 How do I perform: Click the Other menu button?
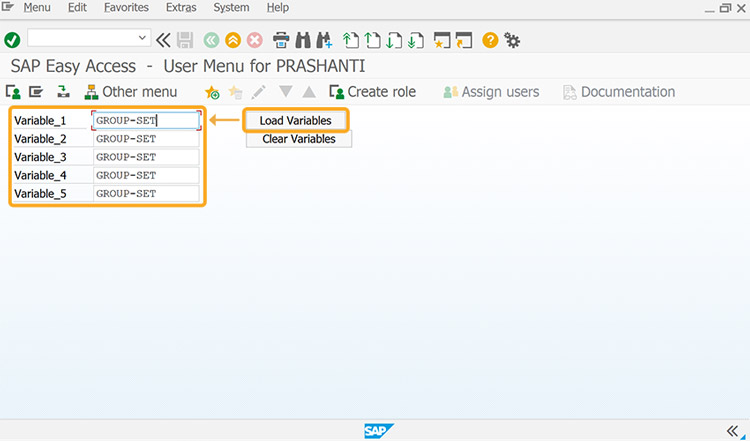tap(131, 92)
